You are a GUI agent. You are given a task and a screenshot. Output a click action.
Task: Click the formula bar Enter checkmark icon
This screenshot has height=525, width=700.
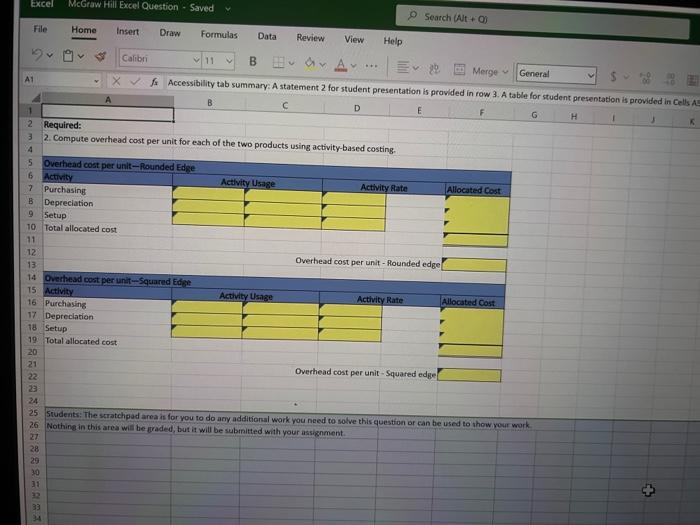(135, 82)
